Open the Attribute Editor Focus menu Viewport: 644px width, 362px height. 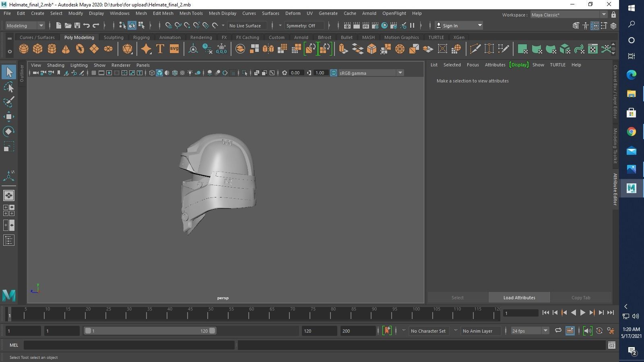[x=473, y=65]
